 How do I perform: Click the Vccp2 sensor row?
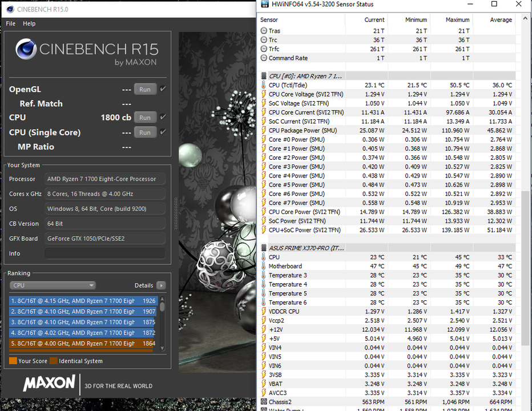point(387,320)
